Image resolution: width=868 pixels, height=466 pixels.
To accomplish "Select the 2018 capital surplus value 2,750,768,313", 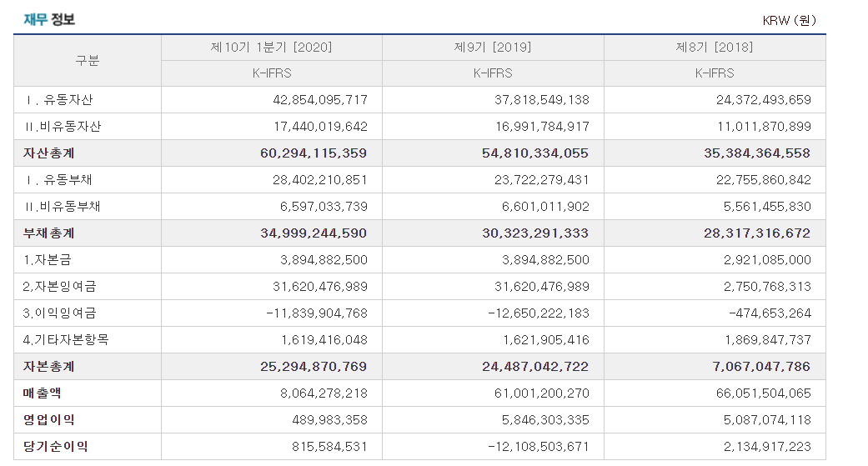I will (767, 287).
